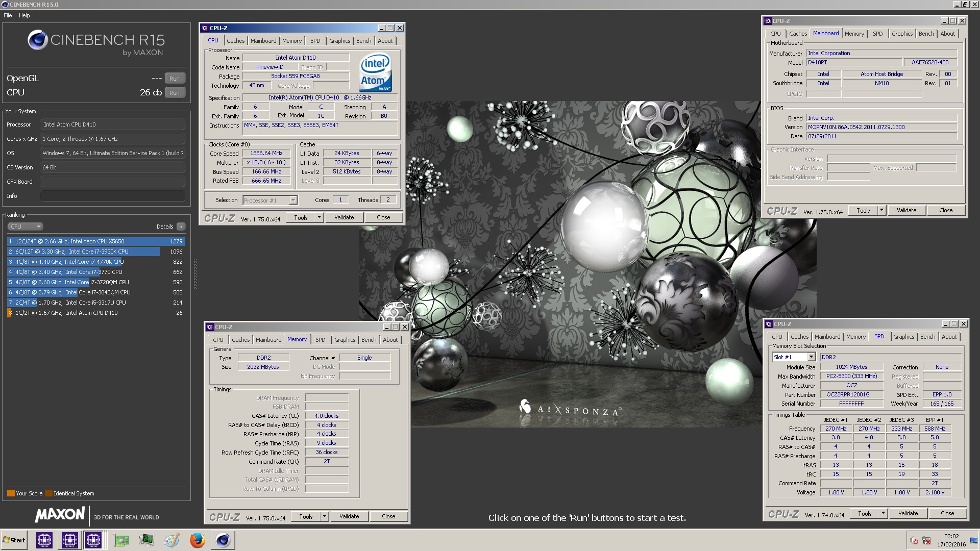
Task: Click the Windows Start button
Action: click(x=14, y=540)
